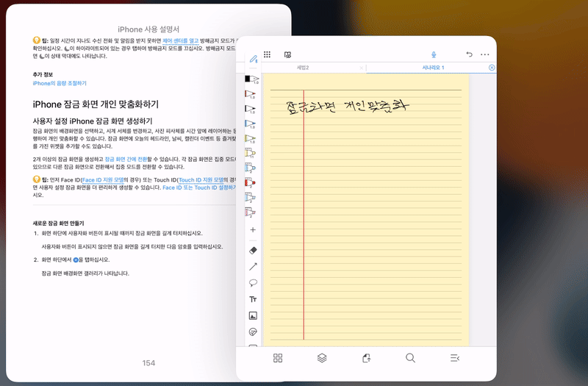Switch to the 시나리오 1 tab
Image resolution: width=588 pixels, height=386 pixels.
pos(433,68)
